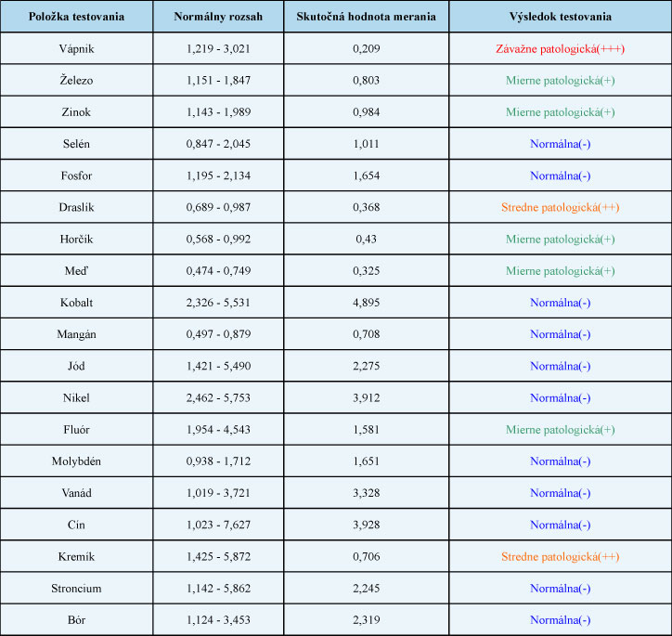Click the Stroncium measured value 2,245
Screen dimensions: 672x636
point(366,589)
